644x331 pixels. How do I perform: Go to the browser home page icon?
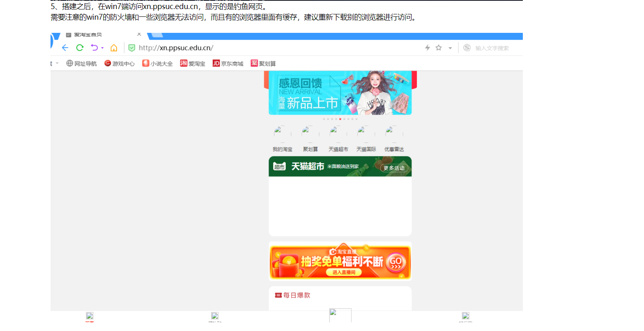point(114,48)
